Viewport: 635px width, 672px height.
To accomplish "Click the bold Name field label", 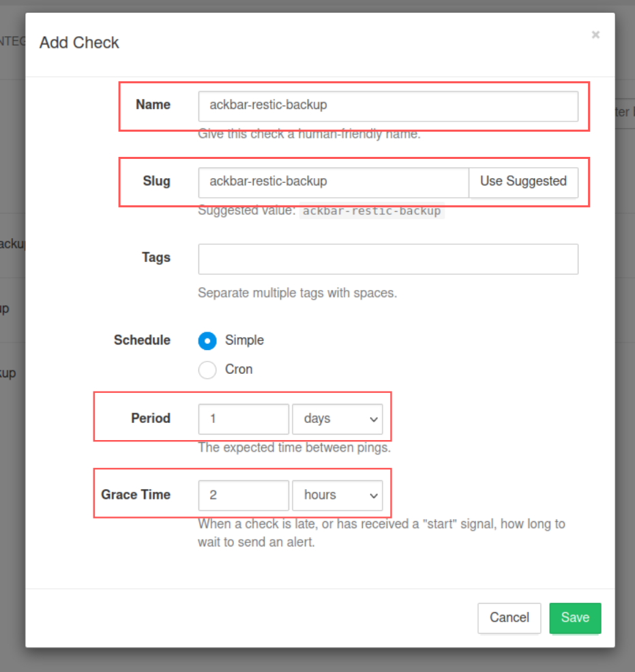I will point(153,104).
